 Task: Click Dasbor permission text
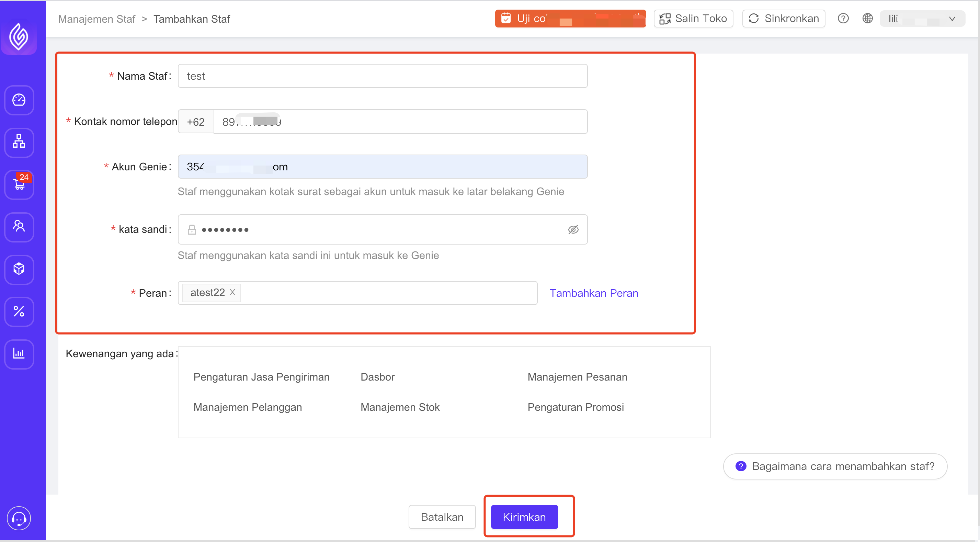(377, 377)
